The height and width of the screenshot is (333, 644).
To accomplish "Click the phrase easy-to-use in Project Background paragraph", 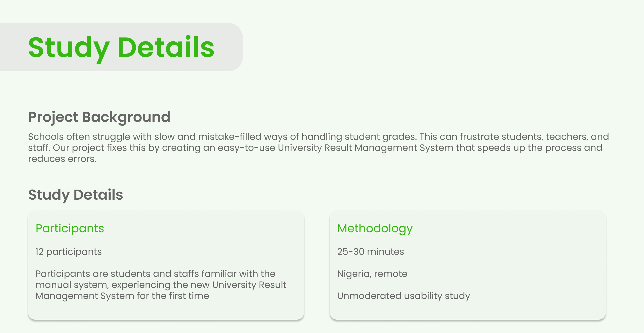I will click(x=246, y=148).
